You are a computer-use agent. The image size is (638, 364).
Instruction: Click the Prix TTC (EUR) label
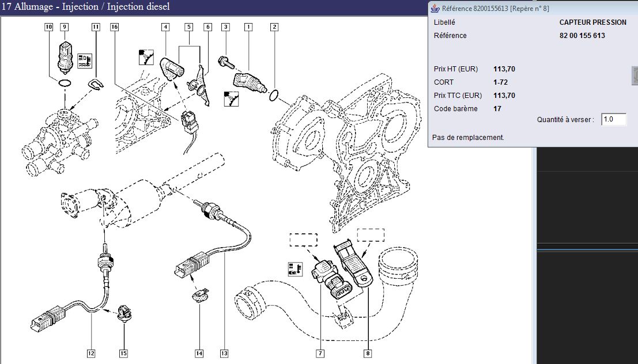(458, 96)
